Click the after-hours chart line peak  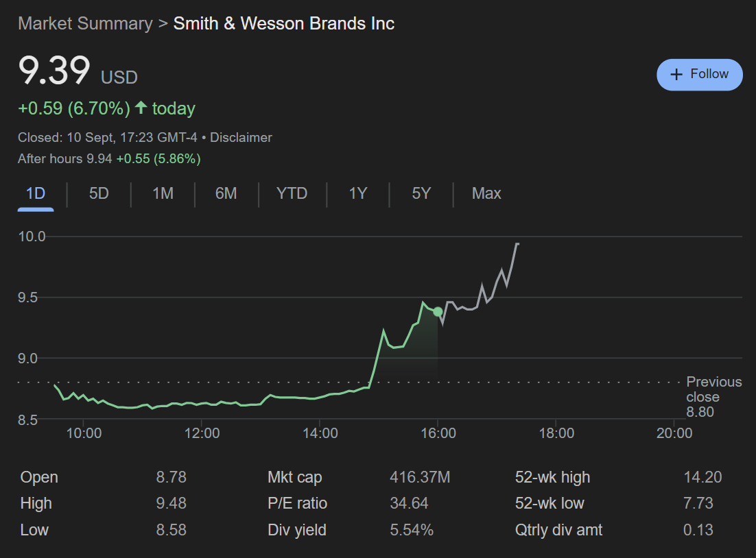click(517, 244)
